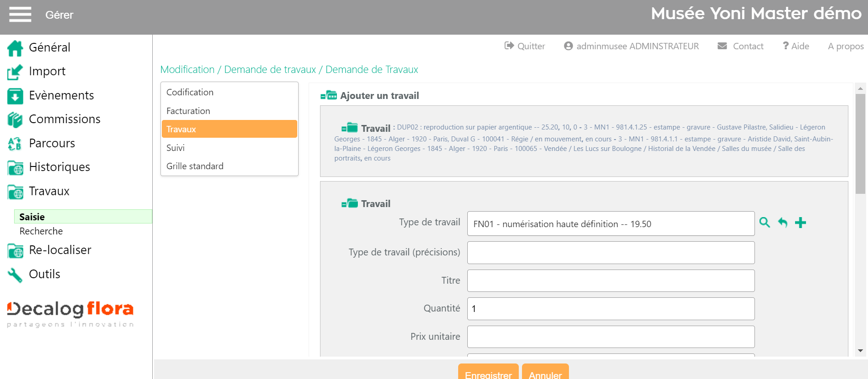Open the Commissions sidebar menu
868x379 pixels.
(x=64, y=119)
